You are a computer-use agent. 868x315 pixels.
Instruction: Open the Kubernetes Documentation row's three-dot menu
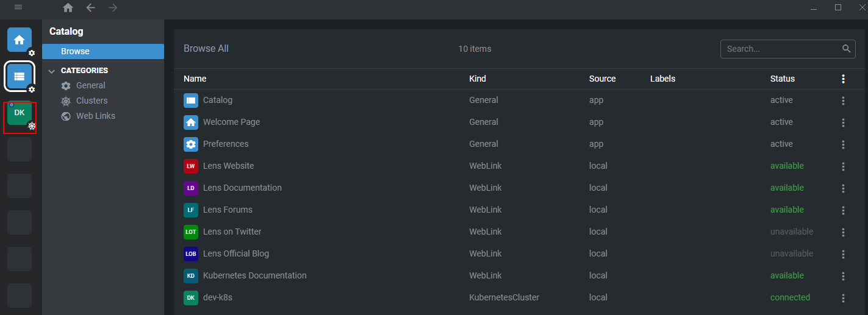pos(844,276)
